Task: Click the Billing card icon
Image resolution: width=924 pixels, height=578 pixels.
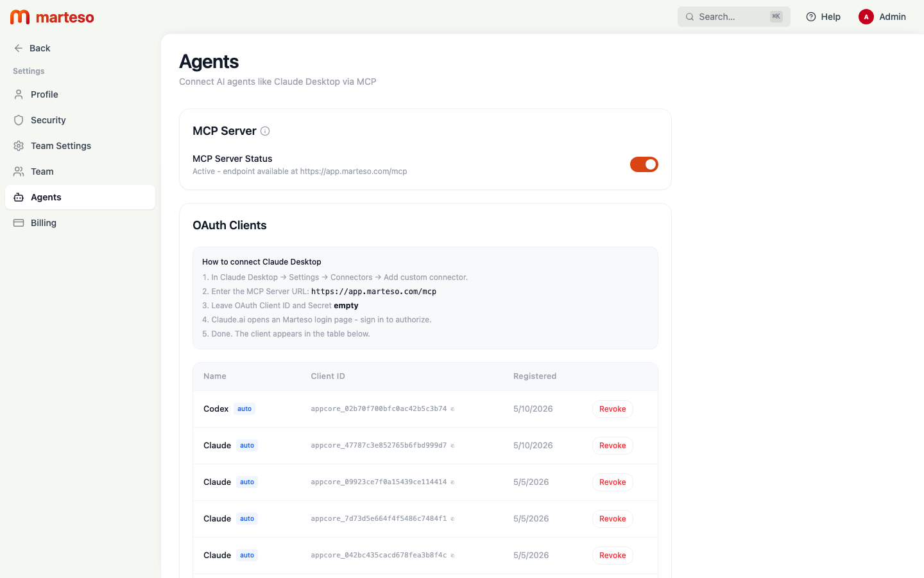Action: pyautogui.click(x=19, y=223)
